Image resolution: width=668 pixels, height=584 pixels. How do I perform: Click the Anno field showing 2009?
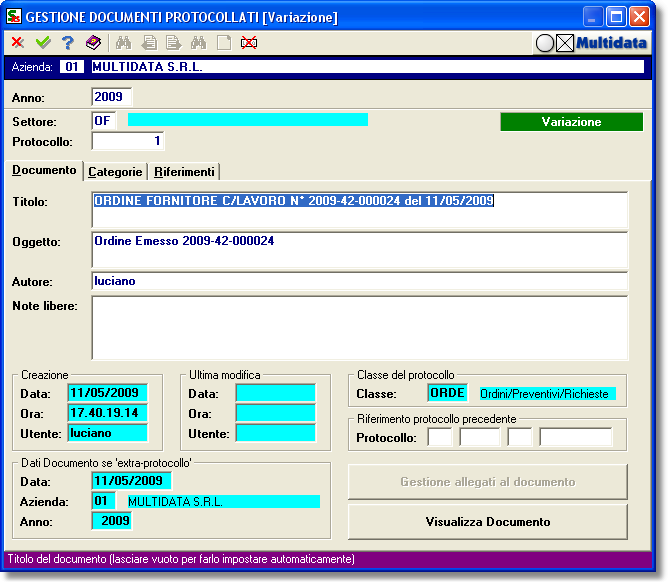pos(112,97)
